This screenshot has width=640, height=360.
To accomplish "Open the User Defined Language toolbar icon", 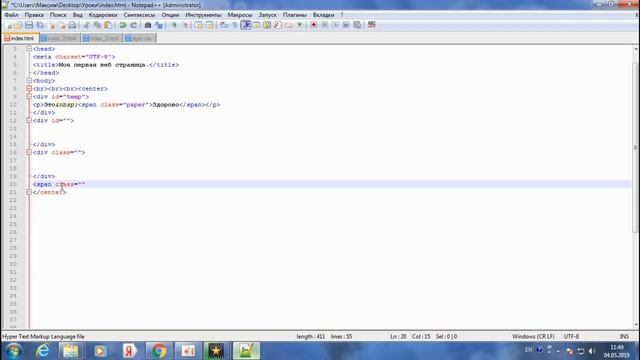I will [x=256, y=25].
